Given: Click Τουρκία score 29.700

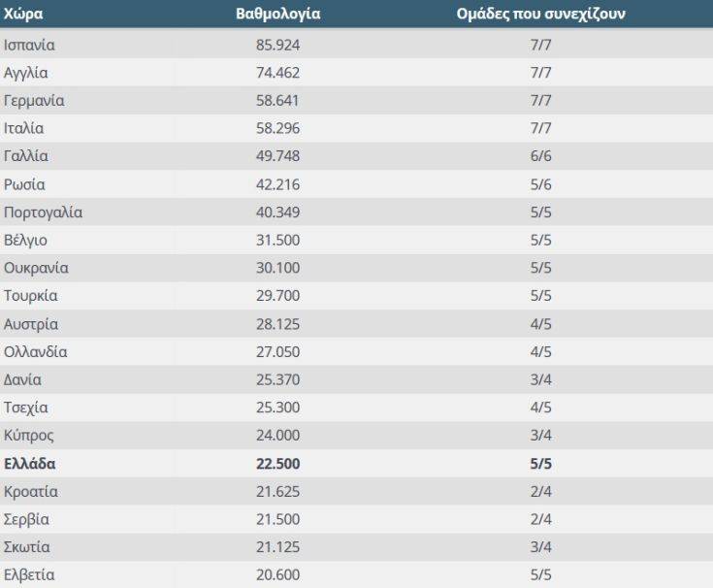Looking at the screenshot, I should tap(277, 296).
